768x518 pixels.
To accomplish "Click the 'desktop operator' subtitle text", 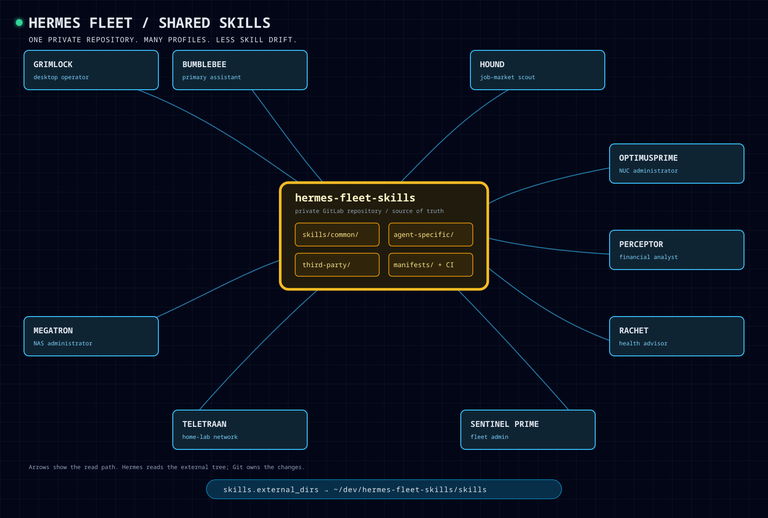I will pyautogui.click(x=61, y=77).
